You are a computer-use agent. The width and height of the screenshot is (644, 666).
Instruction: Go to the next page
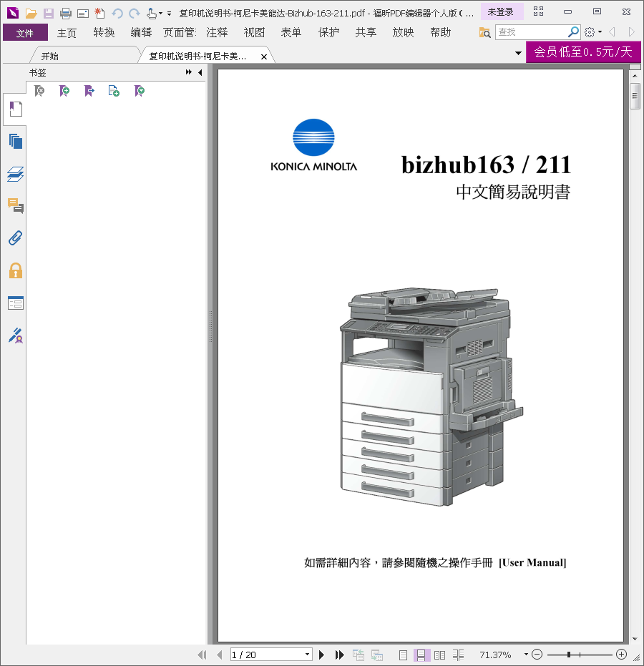(321, 655)
